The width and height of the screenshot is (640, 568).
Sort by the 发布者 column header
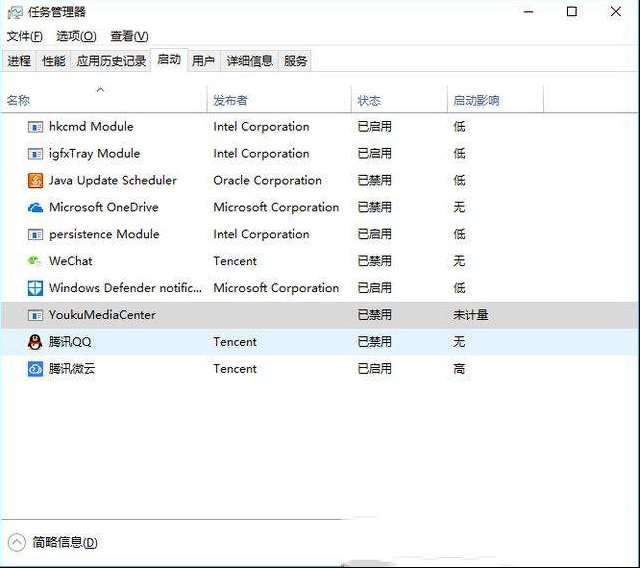click(x=279, y=99)
